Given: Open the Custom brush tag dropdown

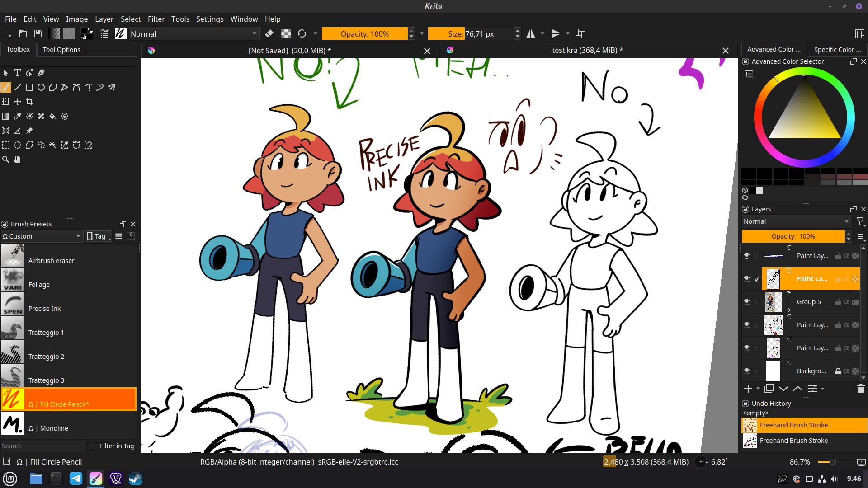Looking at the screenshot, I should pyautogui.click(x=42, y=236).
